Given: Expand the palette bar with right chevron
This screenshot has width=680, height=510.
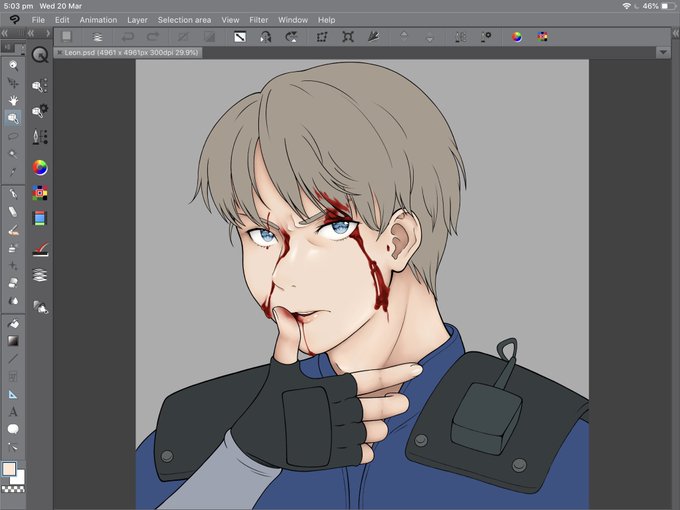Looking at the screenshot, I should coord(48,33).
